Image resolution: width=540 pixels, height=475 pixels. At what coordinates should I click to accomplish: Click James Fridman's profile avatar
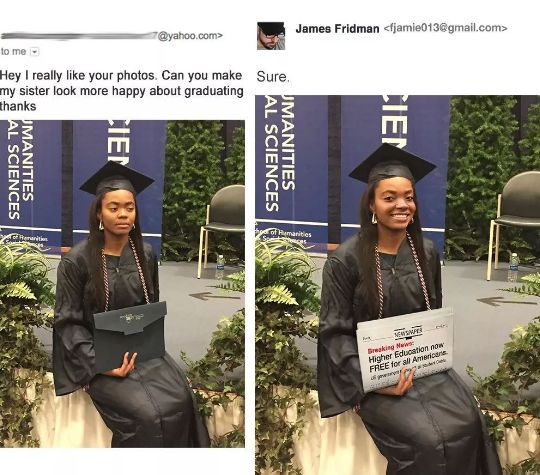pos(271,35)
